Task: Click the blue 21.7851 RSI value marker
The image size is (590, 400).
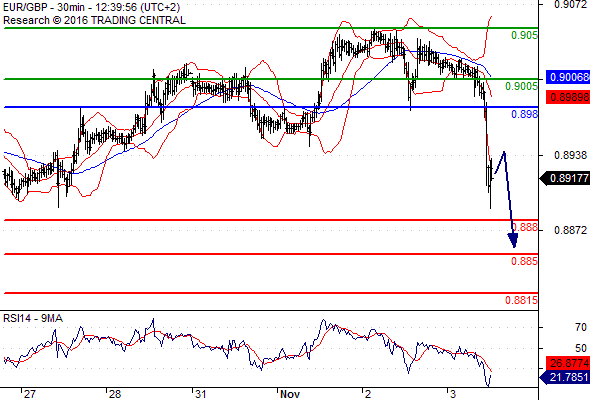Action: [x=565, y=377]
